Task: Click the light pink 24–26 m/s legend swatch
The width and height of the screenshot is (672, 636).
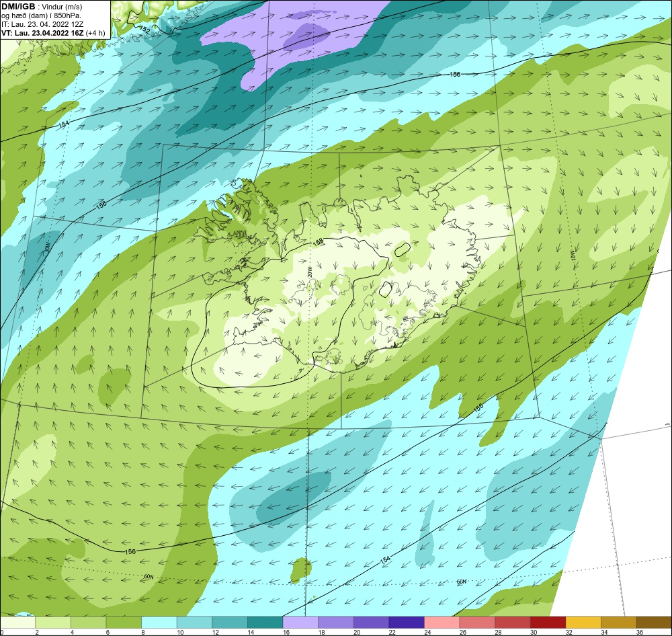Action: coord(442,623)
